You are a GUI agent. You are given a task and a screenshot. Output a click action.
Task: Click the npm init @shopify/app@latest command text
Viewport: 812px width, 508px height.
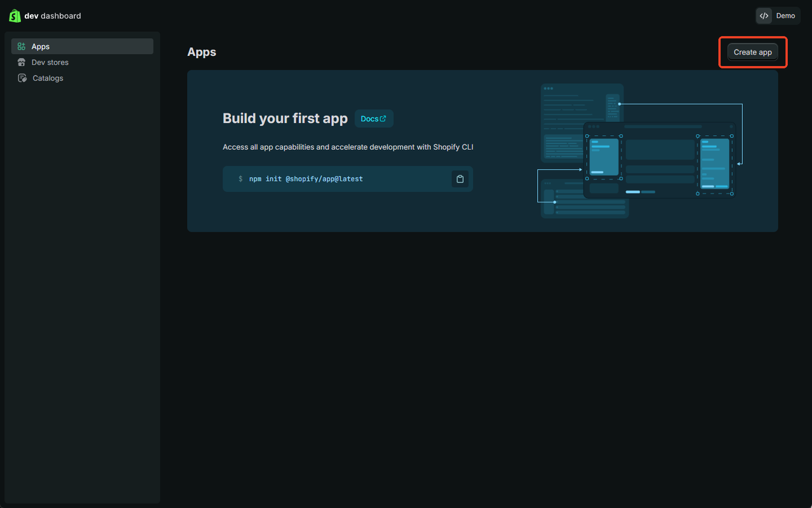point(306,179)
